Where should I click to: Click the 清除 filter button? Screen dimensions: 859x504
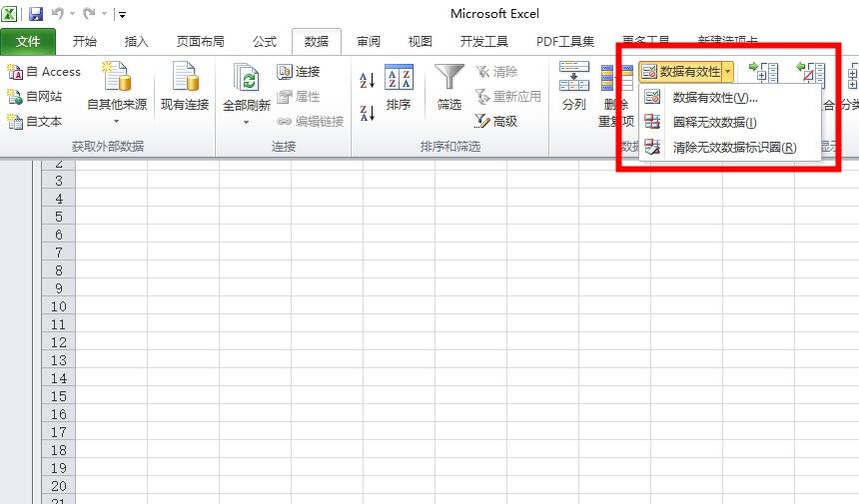(496, 72)
